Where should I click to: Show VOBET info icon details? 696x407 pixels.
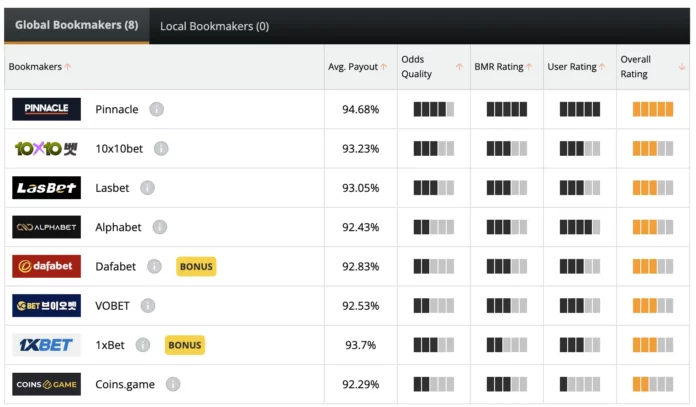tap(148, 305)
